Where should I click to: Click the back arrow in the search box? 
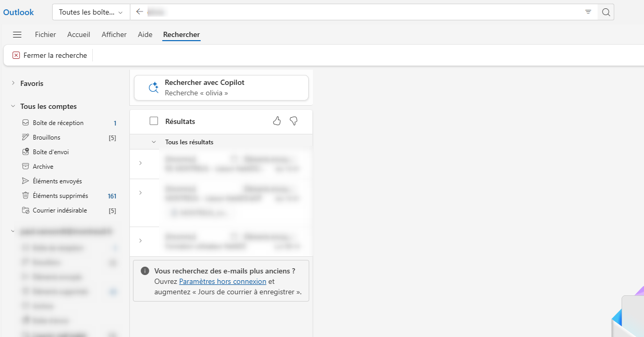pos(139,12)
